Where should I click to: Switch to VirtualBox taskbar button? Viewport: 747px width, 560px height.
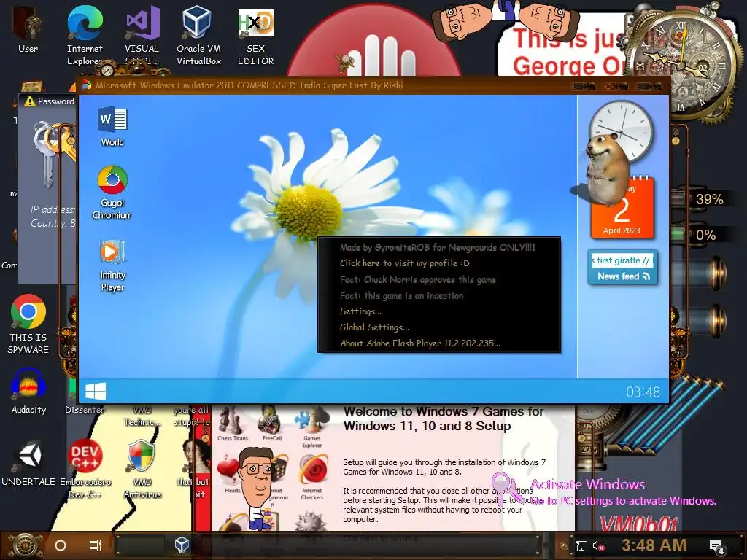point(182,545)
